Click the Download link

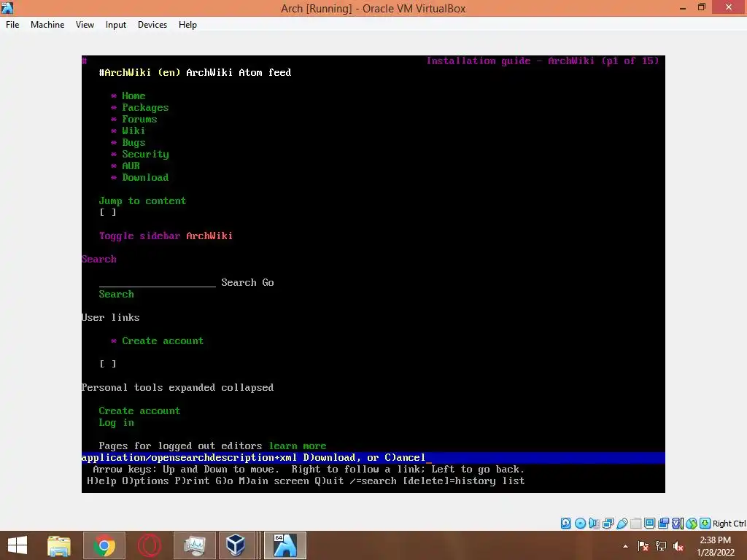tap(145, 177)
